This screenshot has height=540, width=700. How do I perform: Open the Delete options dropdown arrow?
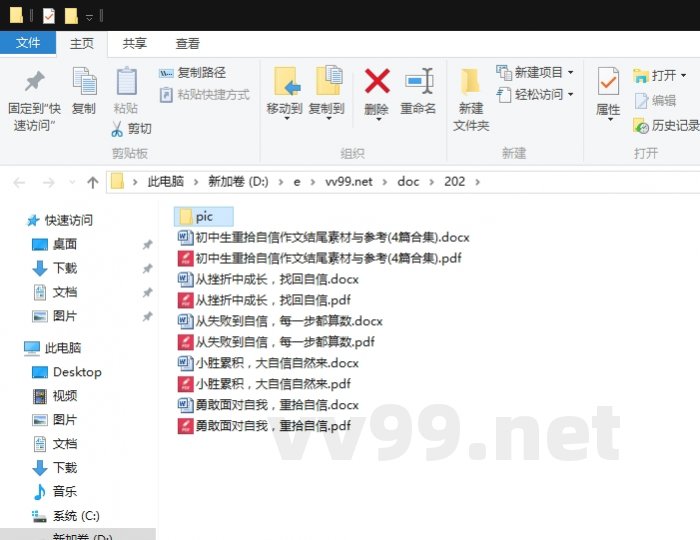[x=378, y=120]
